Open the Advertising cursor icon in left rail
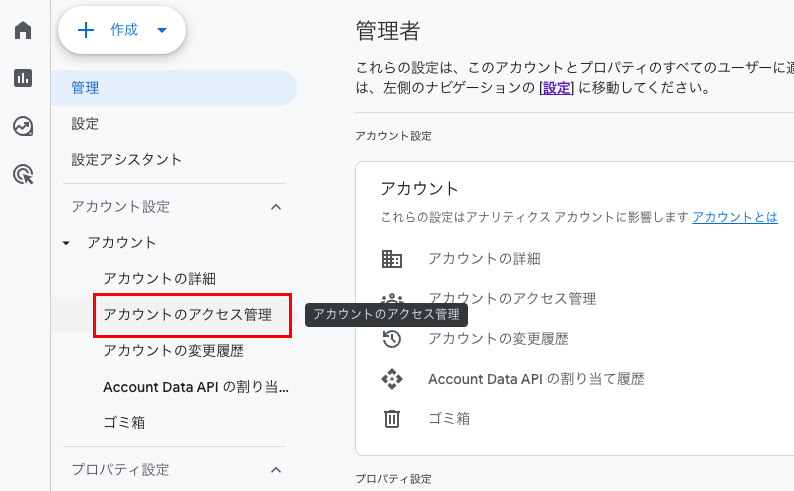This screenshot has width=794, height=491. (23, 175)
